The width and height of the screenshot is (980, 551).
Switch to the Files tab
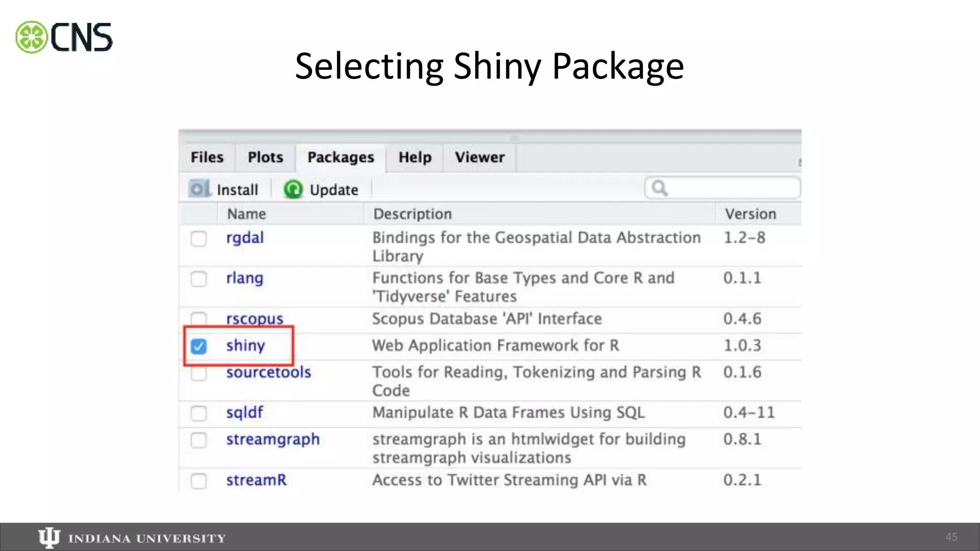[207, 157]
